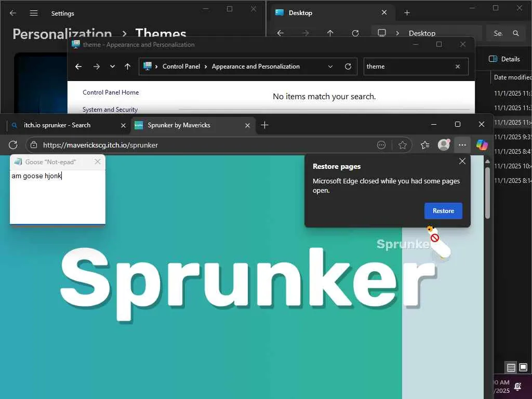This screenshot has height=399, width=532.
Task: Go up one folder in File Explorer
Action: pos(330,33)
